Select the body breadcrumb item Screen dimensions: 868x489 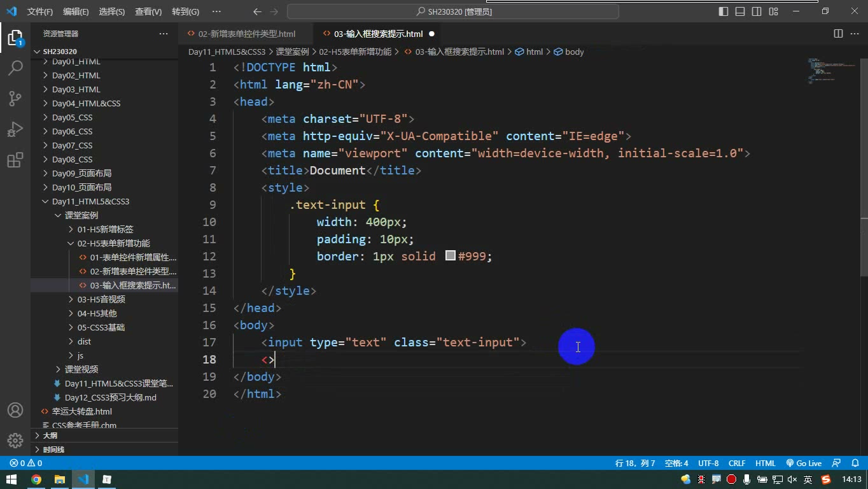pyautogui.click(x=569, y=52)
